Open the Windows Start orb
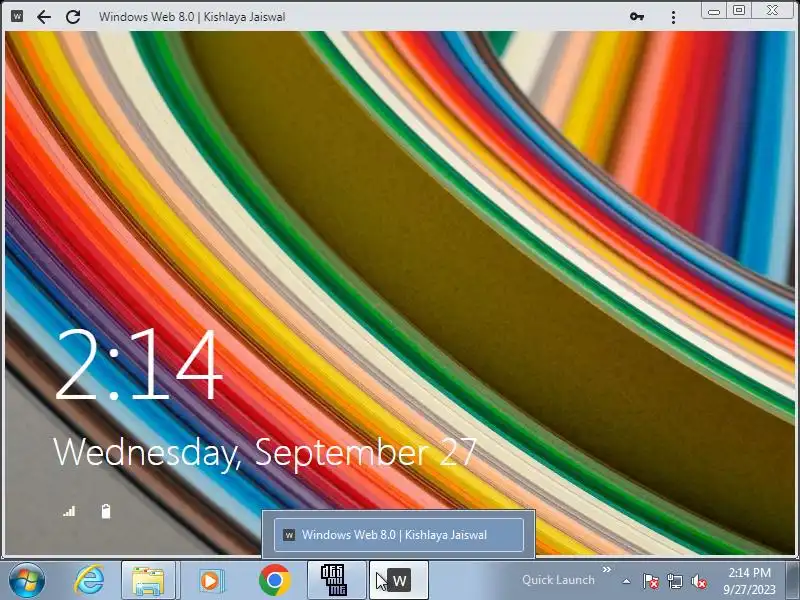 [27, 580]
